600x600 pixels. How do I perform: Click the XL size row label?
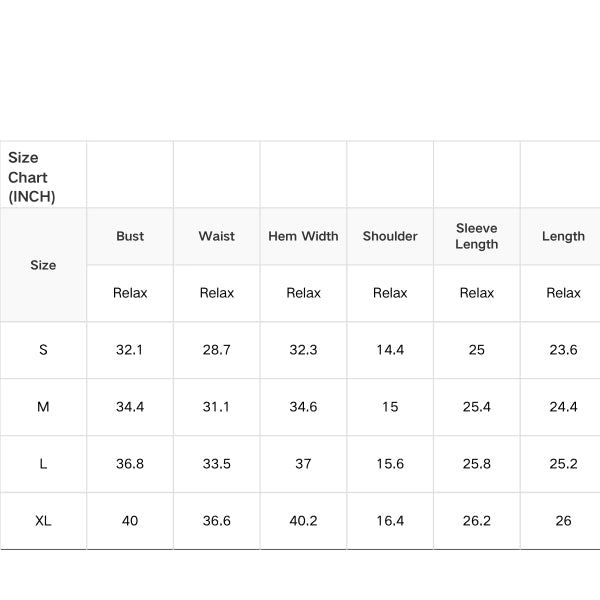(x=43, y=521)
